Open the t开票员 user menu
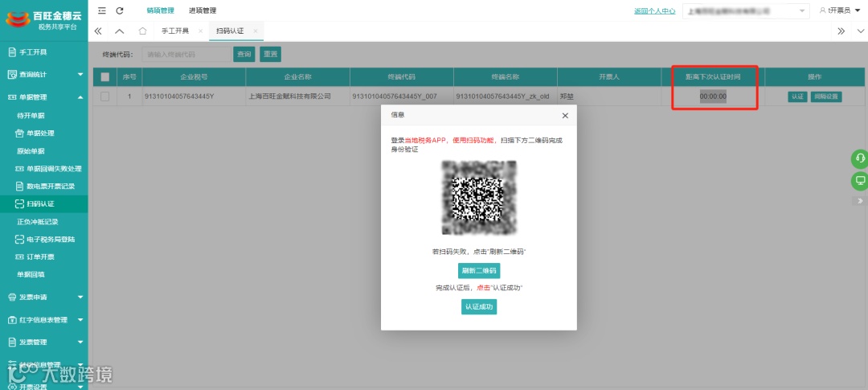Viewport: 868px width, 390px height. (x=838, y=10)
